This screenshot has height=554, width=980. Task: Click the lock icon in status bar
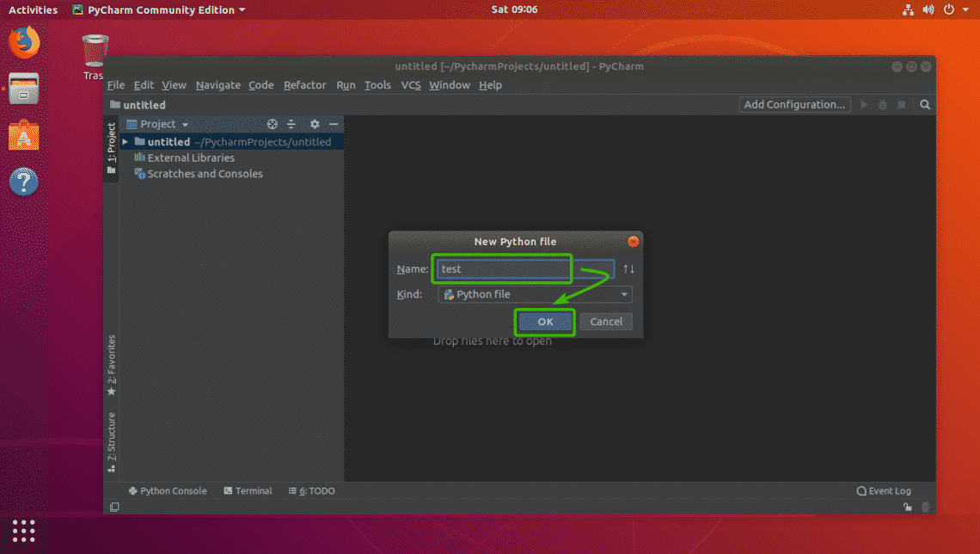(x=908, y=507)
